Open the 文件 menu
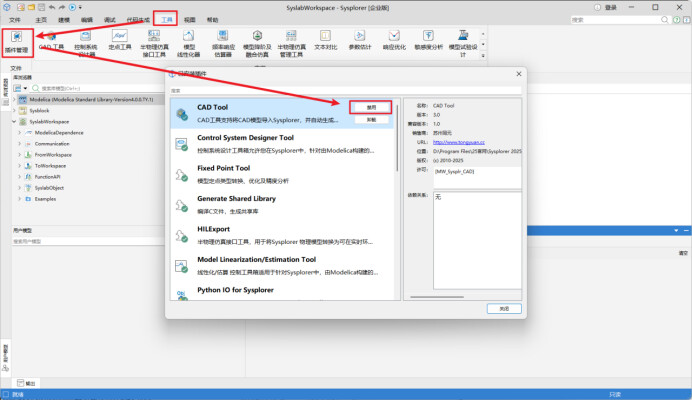This screenshot has width=692, height=401. pos(15,20)
